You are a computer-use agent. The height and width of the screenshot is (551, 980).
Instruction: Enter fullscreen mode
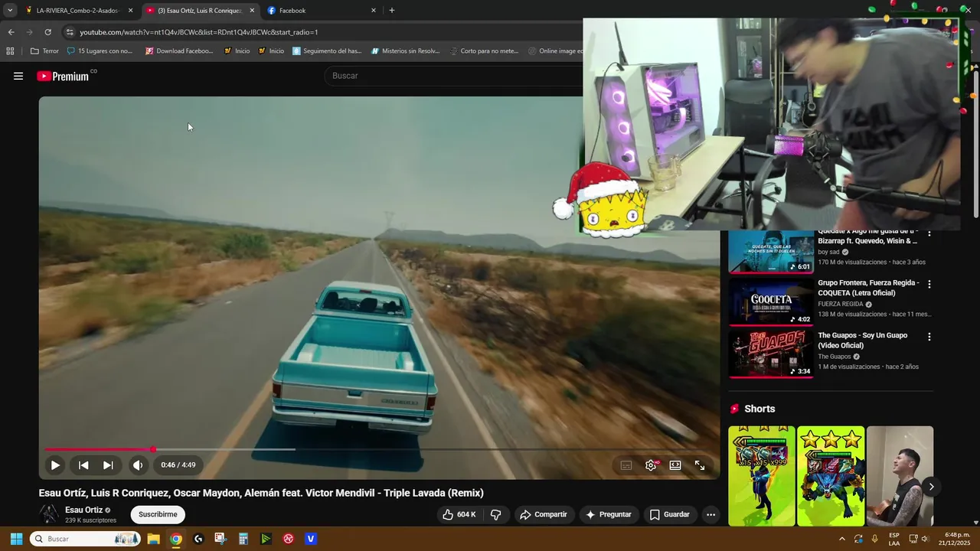pyautogui.click(x=700, y=465)
